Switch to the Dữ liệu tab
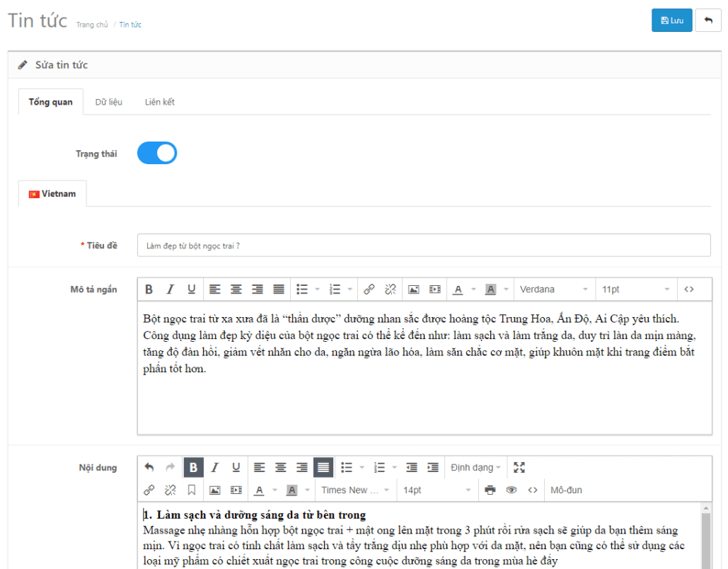The image size is (728, 569). coord(109,102)
